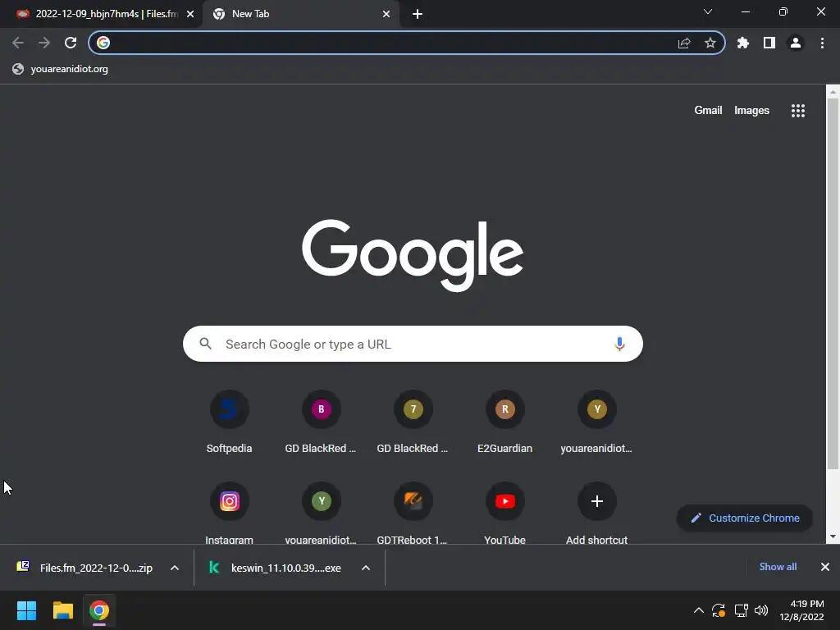This screenshot has width=840, height=630.
Task: Focus the Google search box
Action: pyautogui.click(x=413, y=344)
